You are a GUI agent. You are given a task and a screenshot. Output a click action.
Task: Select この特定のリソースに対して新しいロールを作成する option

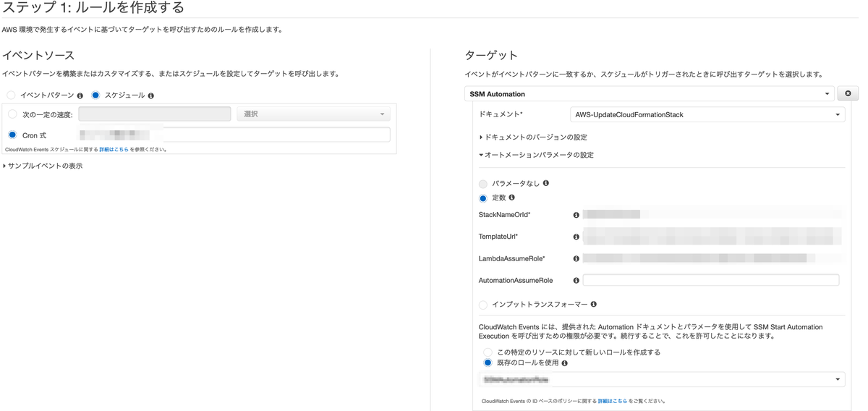(488, 352)
